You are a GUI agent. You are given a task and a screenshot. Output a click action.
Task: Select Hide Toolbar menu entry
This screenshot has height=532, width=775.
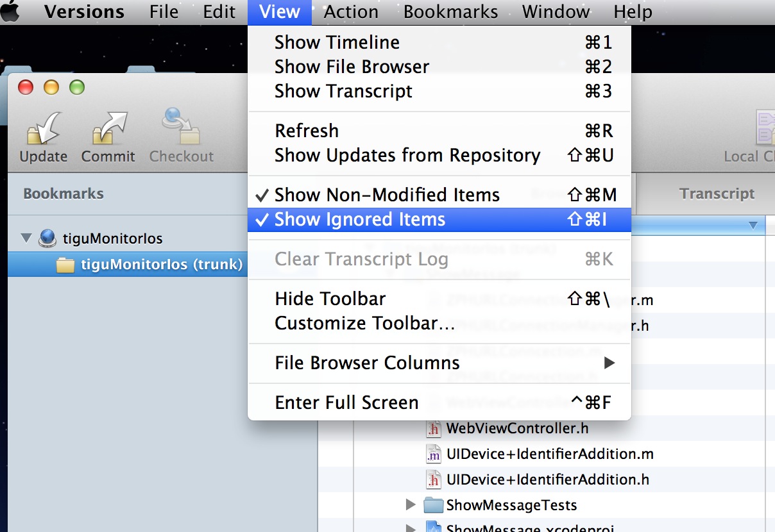coord(439,299)
